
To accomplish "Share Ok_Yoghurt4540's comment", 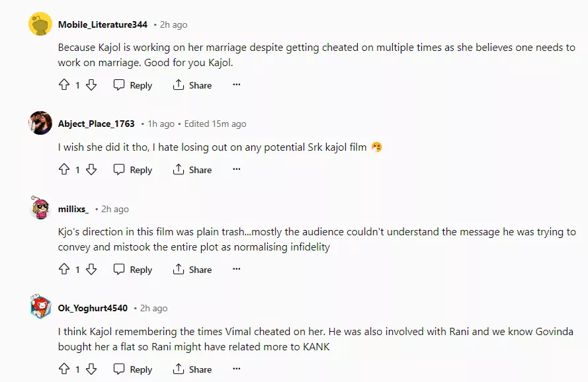I will pyautogui.click(x=192, y=369).
